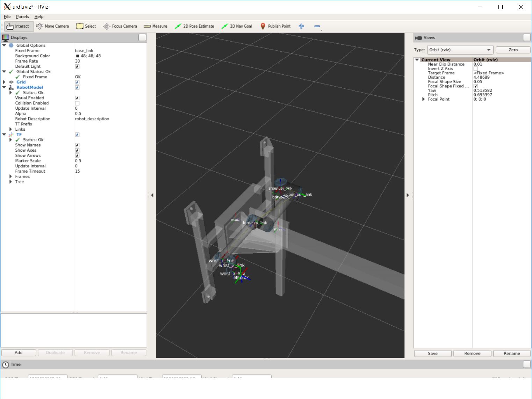The height and width of the screenshot is (399, 532).
Task: Click the blue plus add-tool icon
Action: [301, 26]
